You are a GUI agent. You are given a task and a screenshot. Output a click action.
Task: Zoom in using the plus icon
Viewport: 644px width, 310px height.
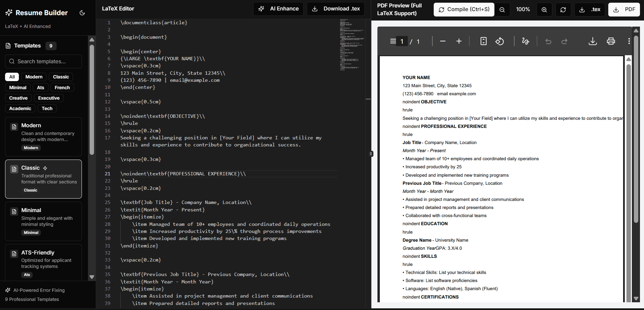click(x=544, y=9)
